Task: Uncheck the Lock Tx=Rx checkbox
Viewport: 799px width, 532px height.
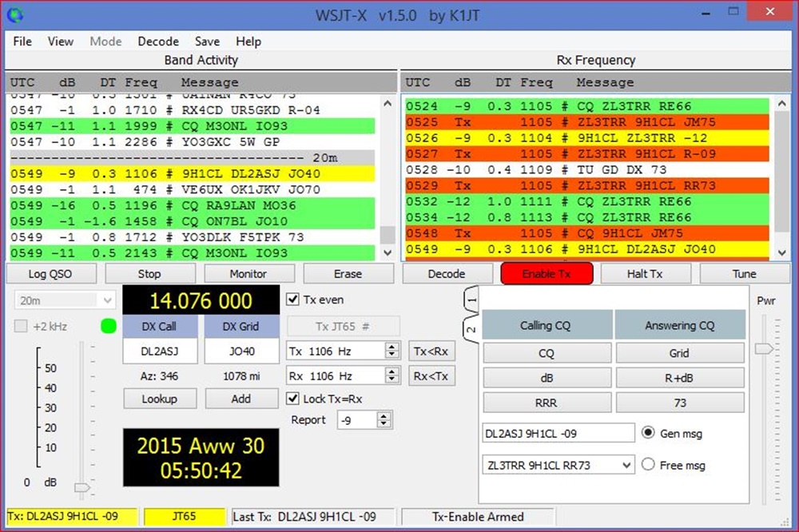Action: coord(292,399)
